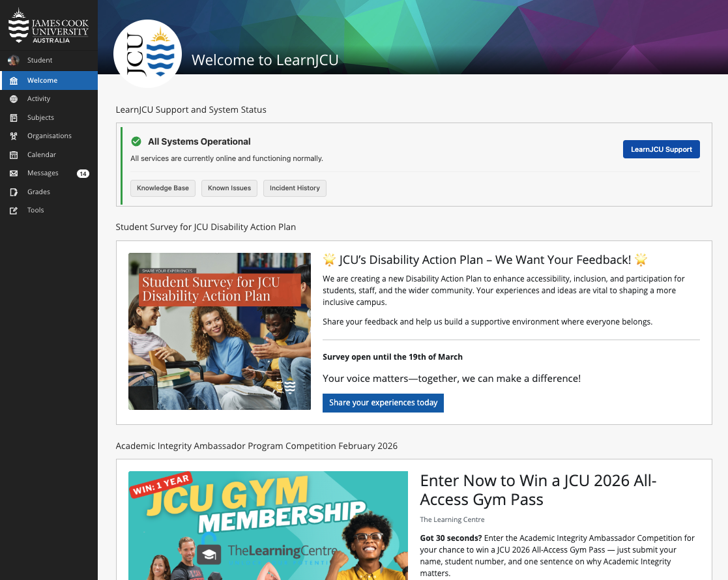Open the Knowledge Base button
The image size is (728, 580).
pyautogui.click(x=163, y=188)
